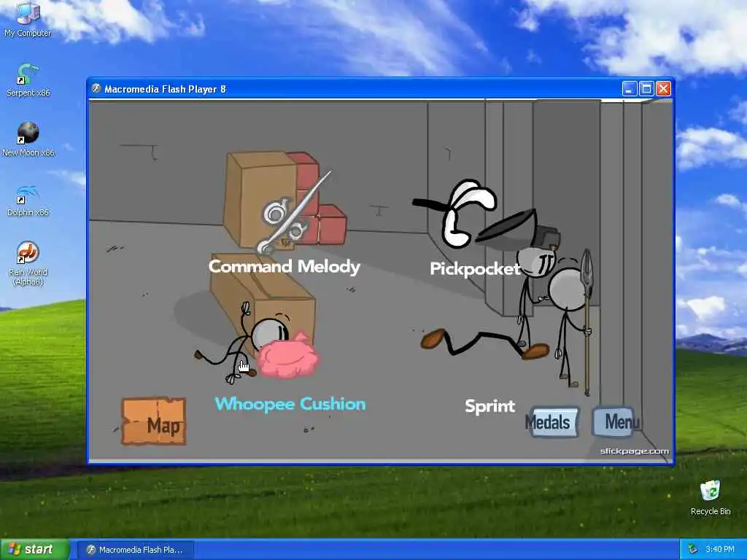The width and height of the screenshot is (747, 560).
Task: Open My Computer desktop icon
Action: pyautogui.click(x=28, y=19)
